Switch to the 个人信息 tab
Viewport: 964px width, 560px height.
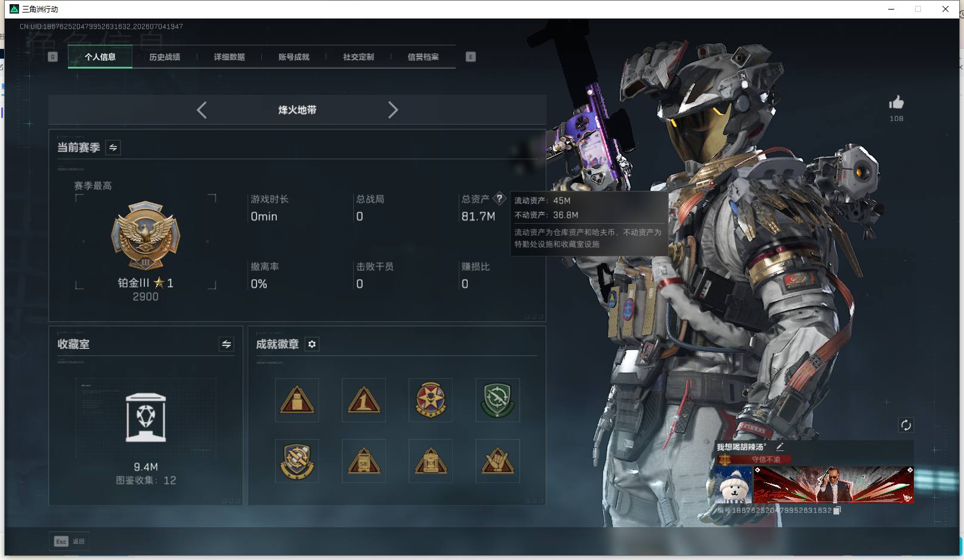(x=100, y=57)
